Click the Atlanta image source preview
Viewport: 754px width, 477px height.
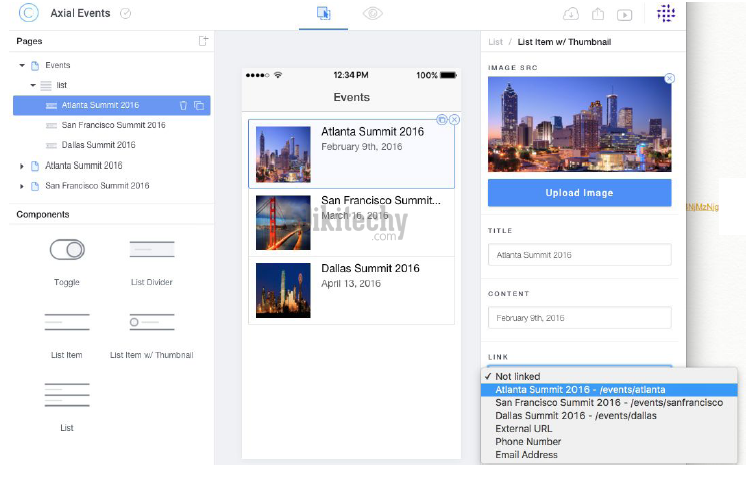(x=579, y=124)
